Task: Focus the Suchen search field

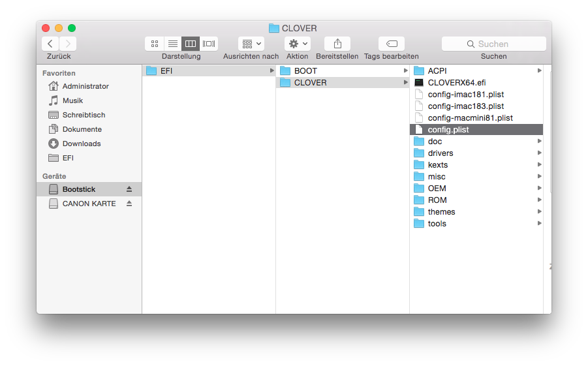Action: [x=494, y=44]
